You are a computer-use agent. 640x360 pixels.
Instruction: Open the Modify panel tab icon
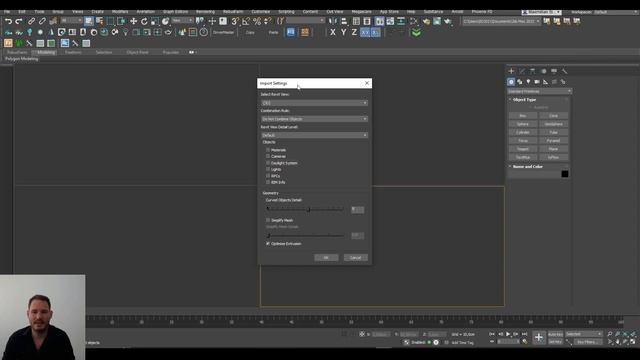pos(522,71)
